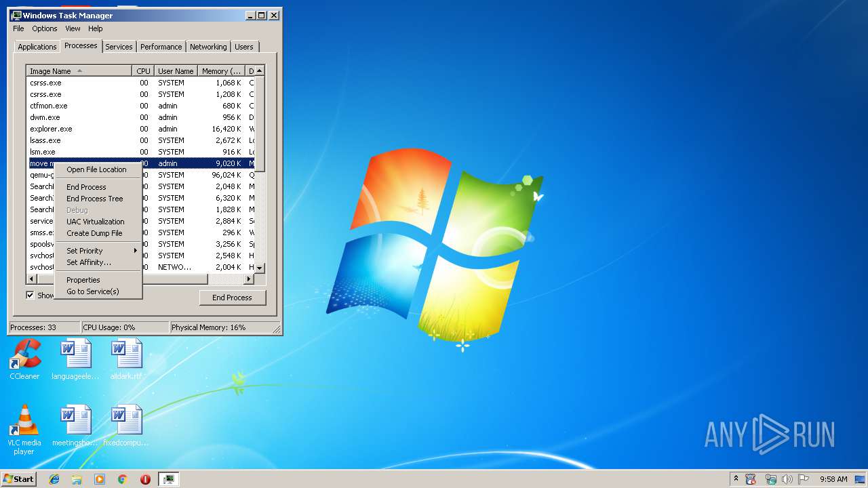Open the network tray icon
The height and width of the screenshot is (488, 868).
[771, 479]
